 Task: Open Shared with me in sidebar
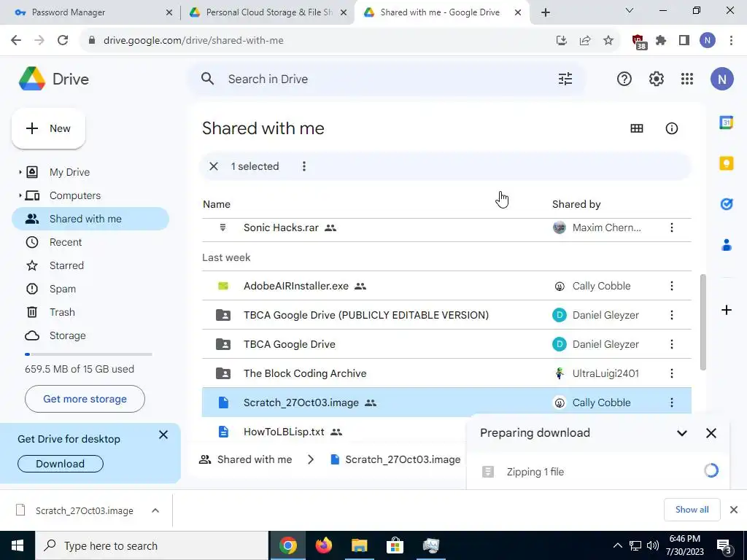90,219
